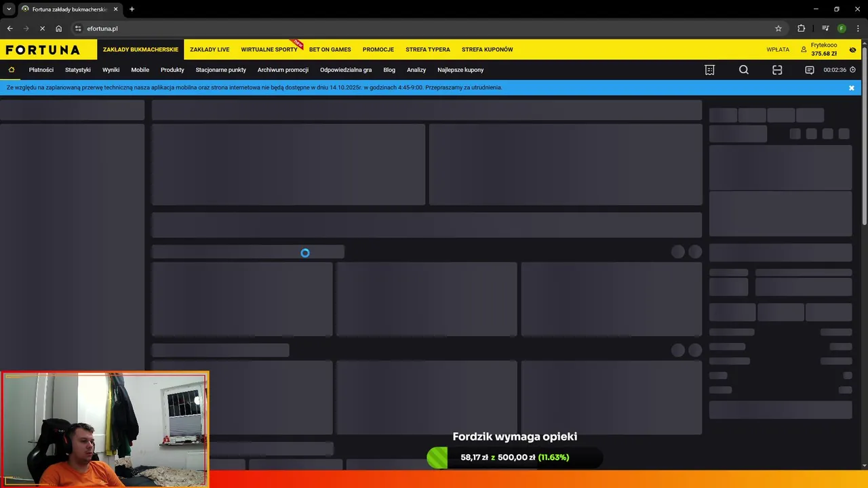The image size is (868, 488).
Task: Click the Fortuna logo
Action: (x=43, y=49)
